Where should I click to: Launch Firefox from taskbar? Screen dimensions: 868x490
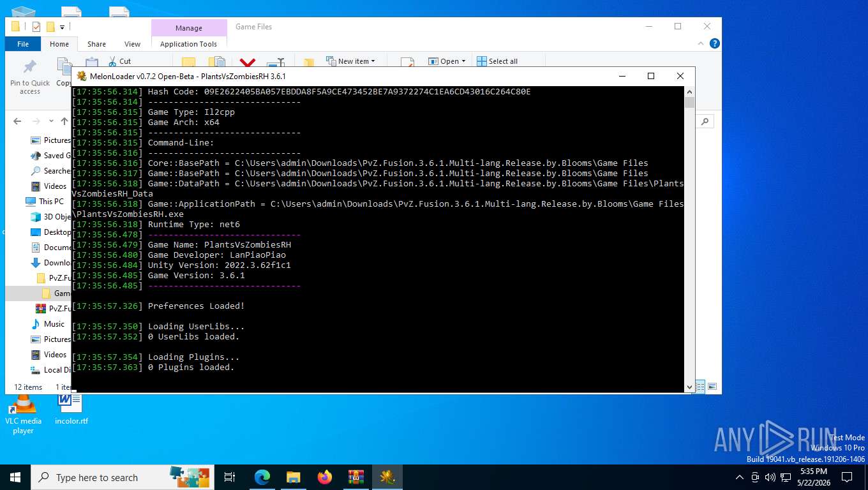point(324,477)
